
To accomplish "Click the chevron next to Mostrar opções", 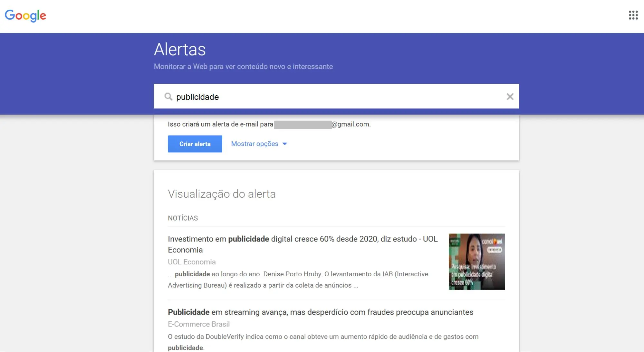I will pos(285,144).
